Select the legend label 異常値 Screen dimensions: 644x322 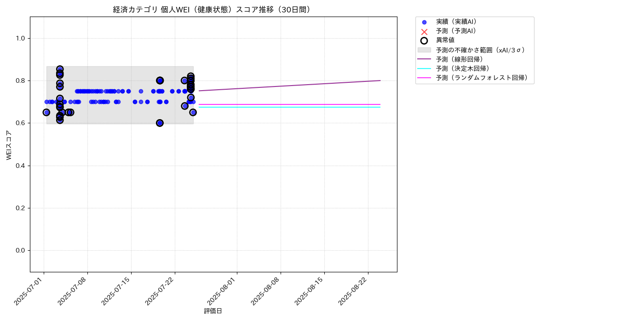445,40
